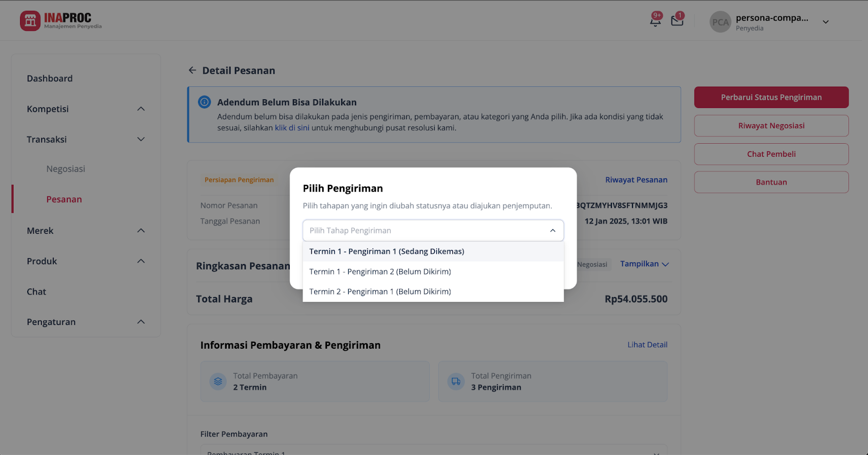Open the notification bell icon
The width and height of the screenshot is (868, 455).
[x=655, y=21]
